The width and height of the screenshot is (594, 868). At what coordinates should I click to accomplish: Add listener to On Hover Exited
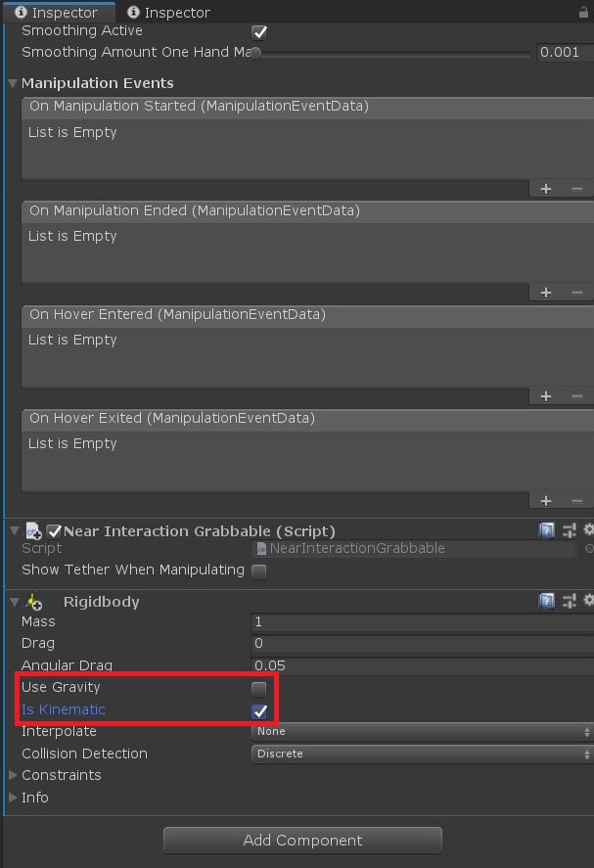tap(546, 500)
